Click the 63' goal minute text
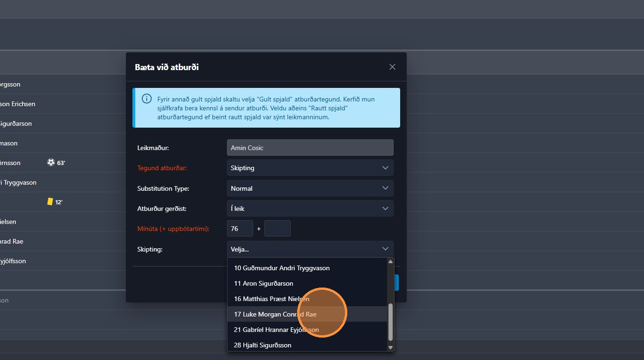 coord(61,163)
